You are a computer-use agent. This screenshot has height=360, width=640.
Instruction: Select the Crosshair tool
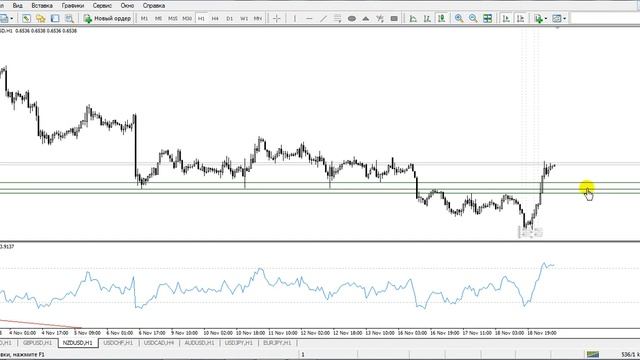[277, 18]
